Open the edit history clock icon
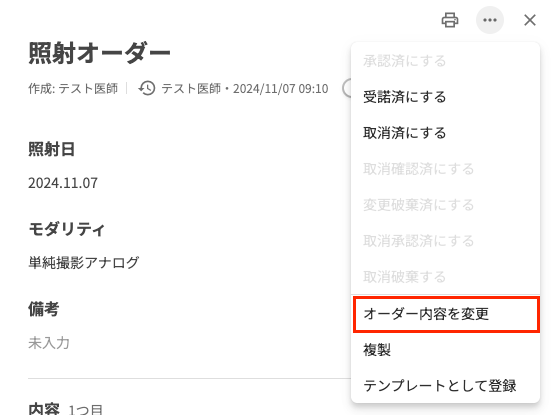This screenshot has height=415, width=552. coord(147,88)
